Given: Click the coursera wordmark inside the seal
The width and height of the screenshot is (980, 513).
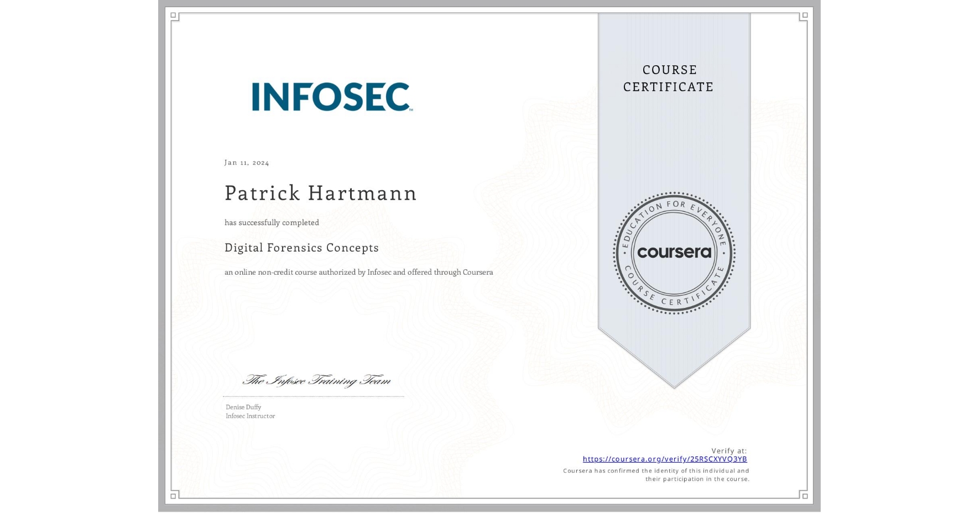Looking at the screenshot, I should (x=674, y=253).
